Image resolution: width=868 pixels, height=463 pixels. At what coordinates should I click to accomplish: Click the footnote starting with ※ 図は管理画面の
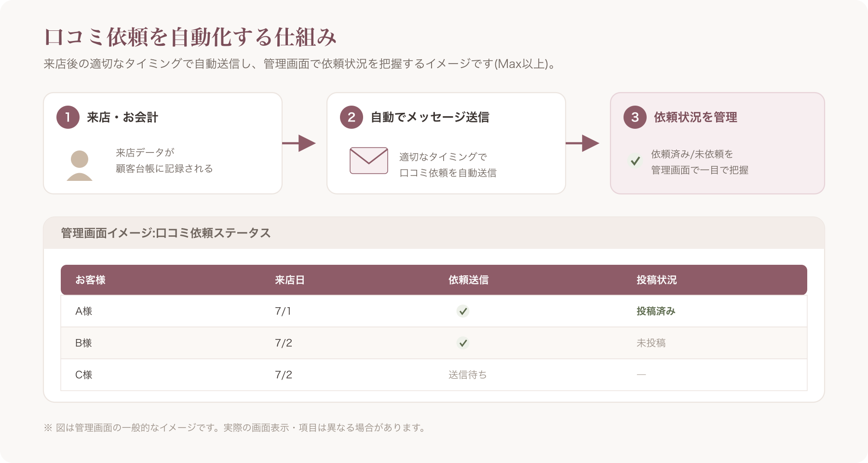pyautogui.click(x=236, y=427)
